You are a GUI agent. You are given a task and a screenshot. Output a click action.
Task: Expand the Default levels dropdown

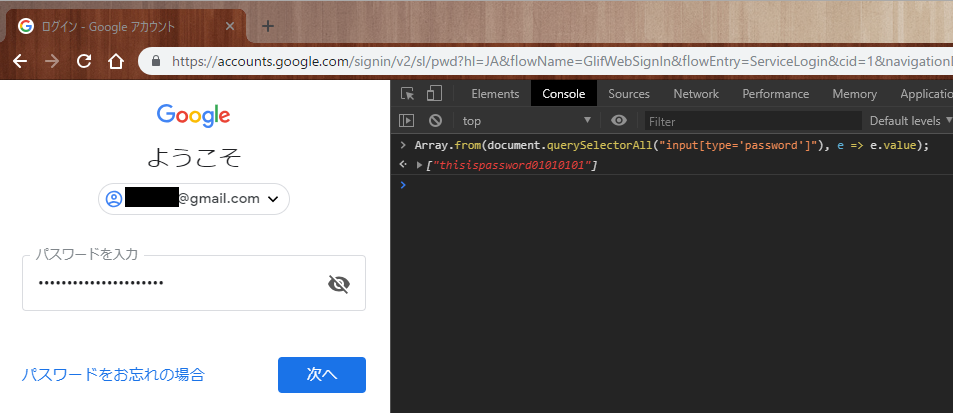910,121
